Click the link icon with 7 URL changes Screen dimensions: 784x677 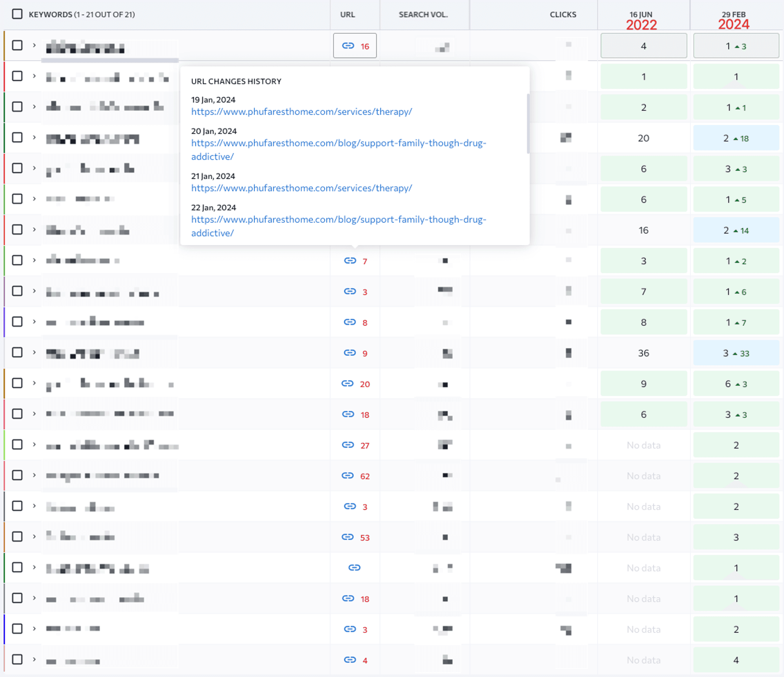[x=350, y=261]
